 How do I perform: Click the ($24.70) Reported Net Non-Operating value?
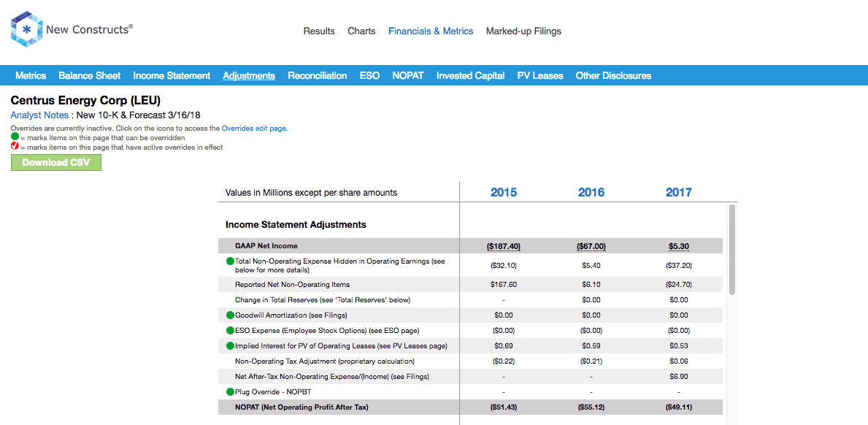click(x=679, y=285)
